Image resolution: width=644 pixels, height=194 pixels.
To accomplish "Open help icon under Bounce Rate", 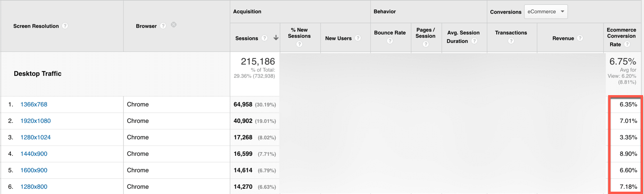I will [390, 41].
